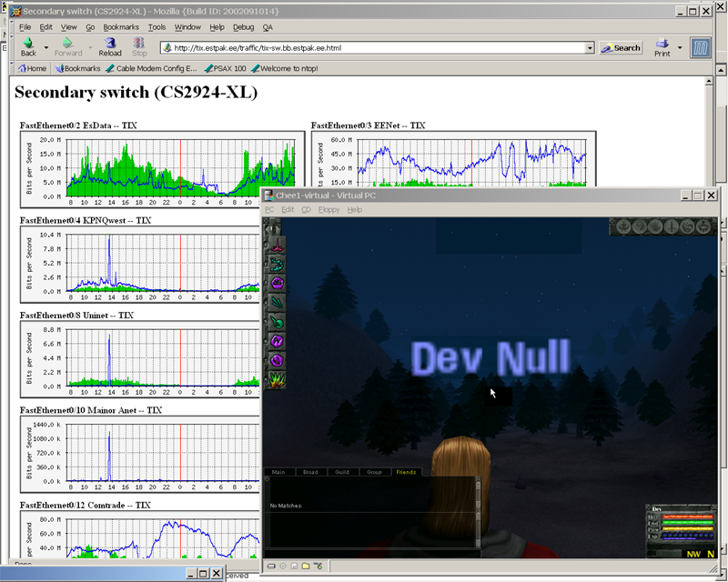Open the Forward history dropdown arrow
Screen dimensions: 728x582
(x=90, y=47)
